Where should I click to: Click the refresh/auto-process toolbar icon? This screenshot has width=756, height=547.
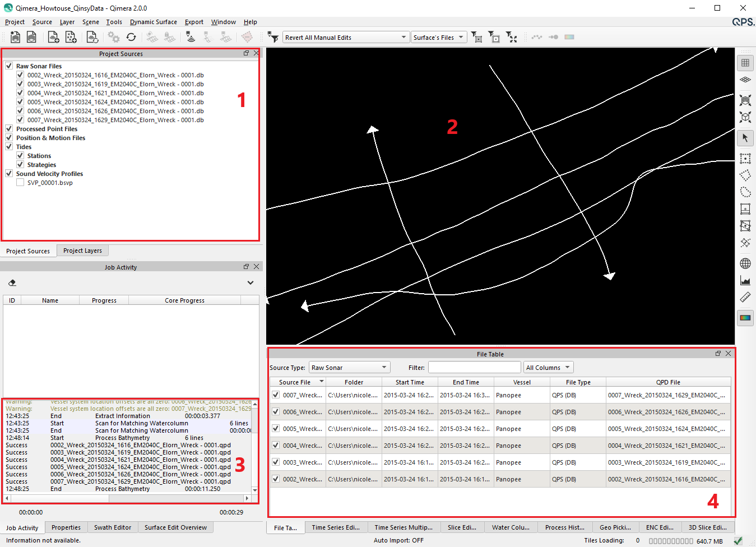point(131,37)
